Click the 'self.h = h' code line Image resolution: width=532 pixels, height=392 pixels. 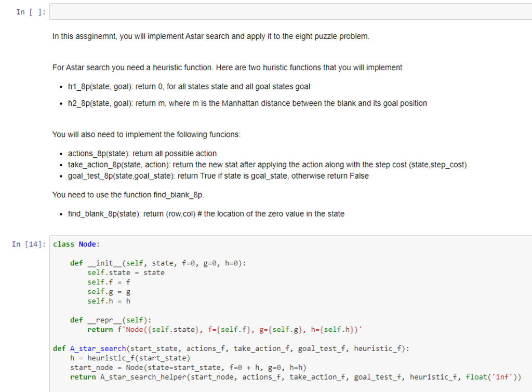(x=109, y=301)
